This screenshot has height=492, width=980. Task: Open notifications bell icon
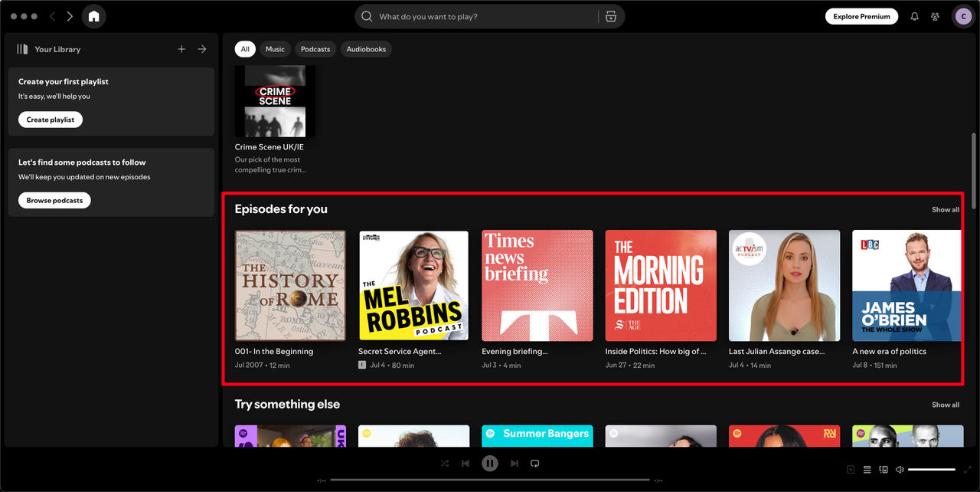[x=914, y=16]
